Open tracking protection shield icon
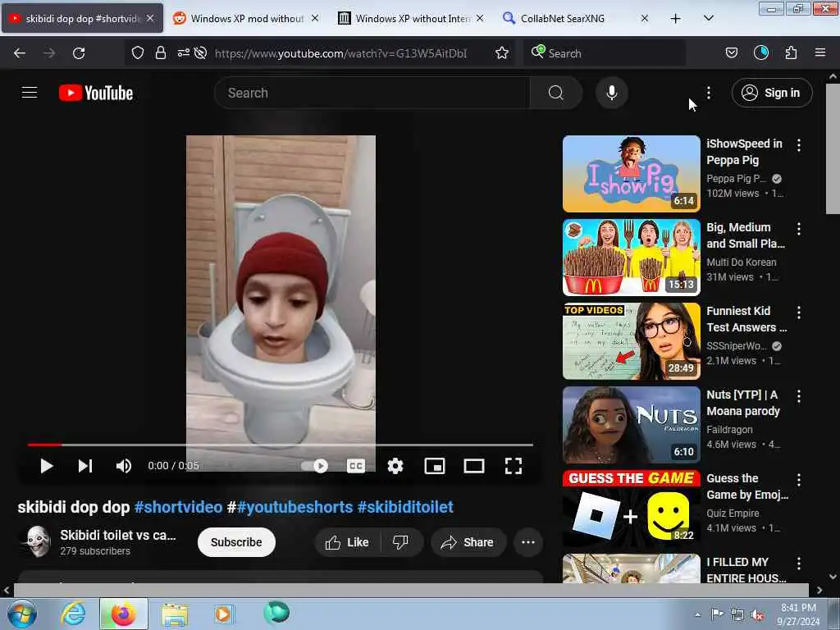 click(138, 53)
